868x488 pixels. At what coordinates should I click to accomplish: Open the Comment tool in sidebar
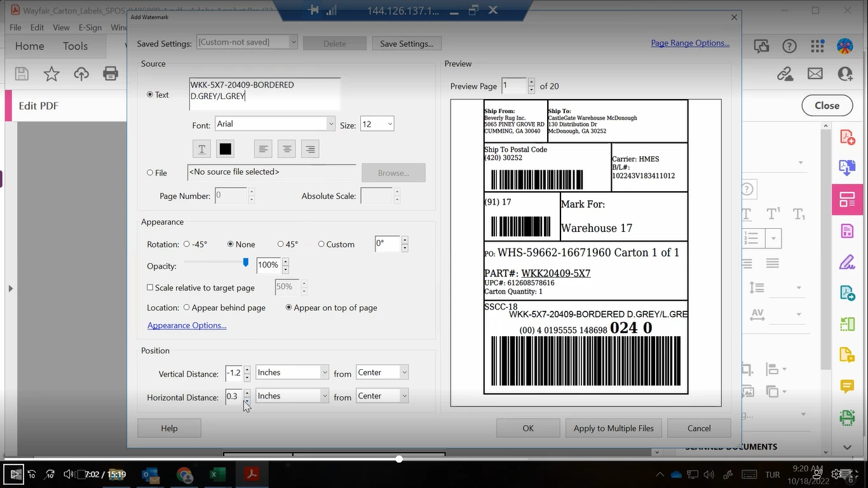tap(847, 386)
